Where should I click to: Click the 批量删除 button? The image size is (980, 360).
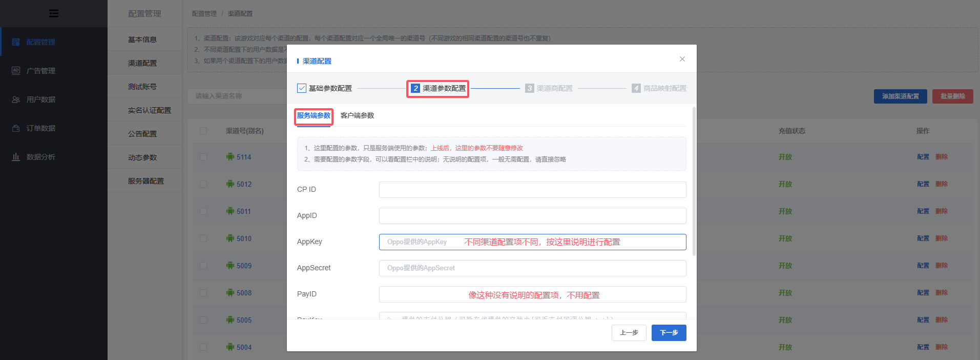952,96
